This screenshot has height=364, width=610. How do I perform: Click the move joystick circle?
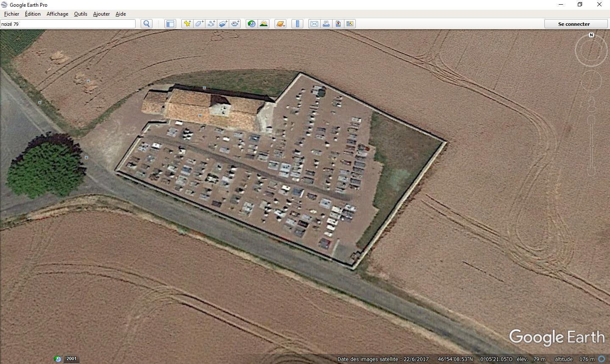click(591, 81)
